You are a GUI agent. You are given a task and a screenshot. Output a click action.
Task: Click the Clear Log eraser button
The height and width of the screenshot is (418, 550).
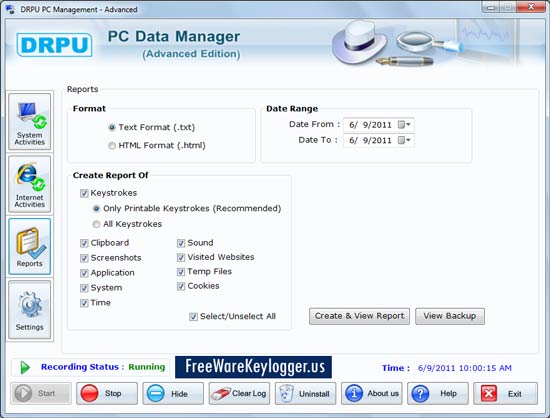pos(239,393)
